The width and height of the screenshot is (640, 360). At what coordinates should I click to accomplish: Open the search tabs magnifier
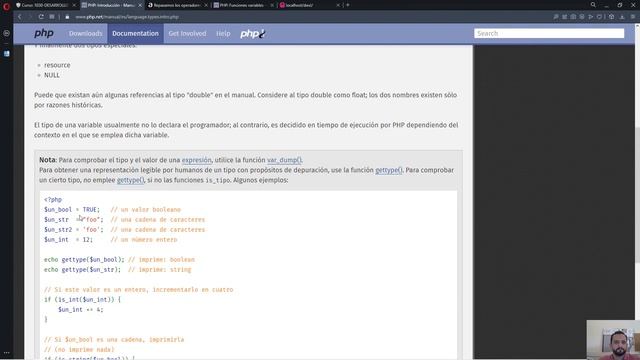pos(593,5)
